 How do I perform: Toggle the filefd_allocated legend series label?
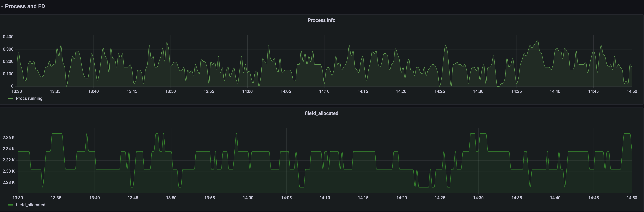click(x=30, y=205)
